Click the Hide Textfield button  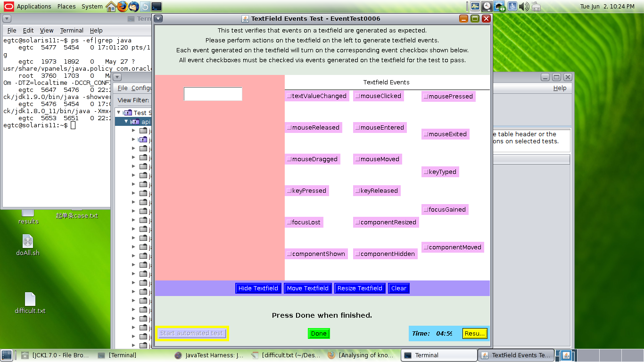(x=258, y=288)
